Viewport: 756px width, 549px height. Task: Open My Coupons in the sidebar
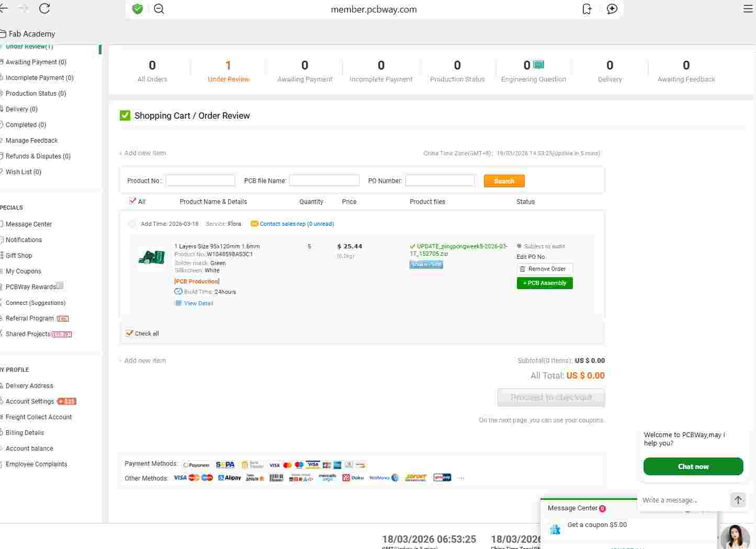point(24,271)
